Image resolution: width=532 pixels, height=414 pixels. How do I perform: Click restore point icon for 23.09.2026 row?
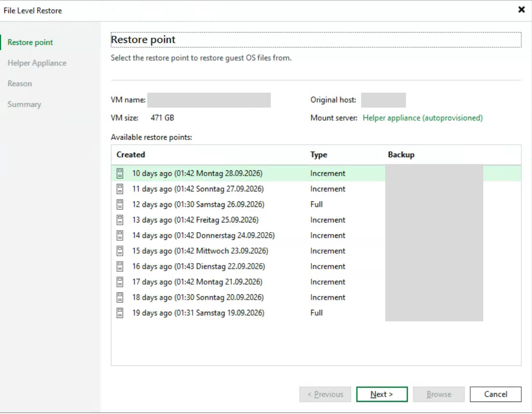120,251
